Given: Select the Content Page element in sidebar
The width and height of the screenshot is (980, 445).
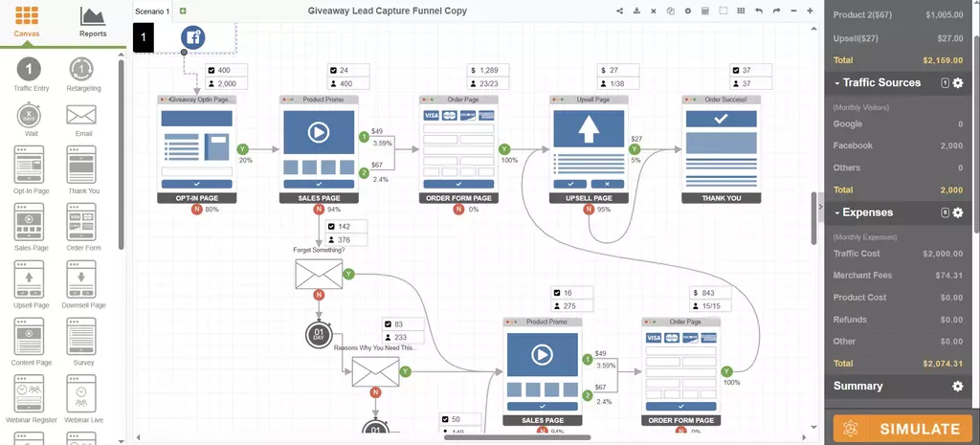Looking at the screenshot, I should [x=31, y=342].
